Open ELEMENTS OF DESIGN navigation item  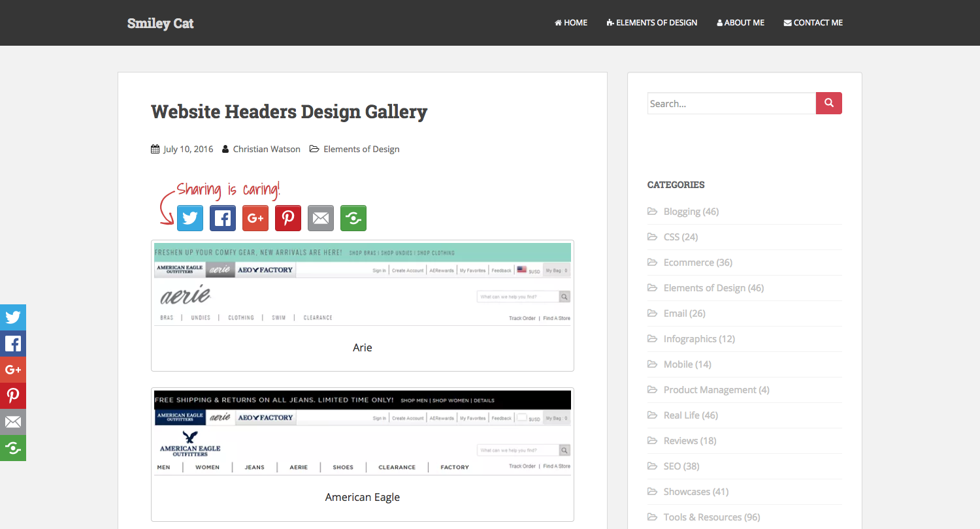(x=652, y=23)
